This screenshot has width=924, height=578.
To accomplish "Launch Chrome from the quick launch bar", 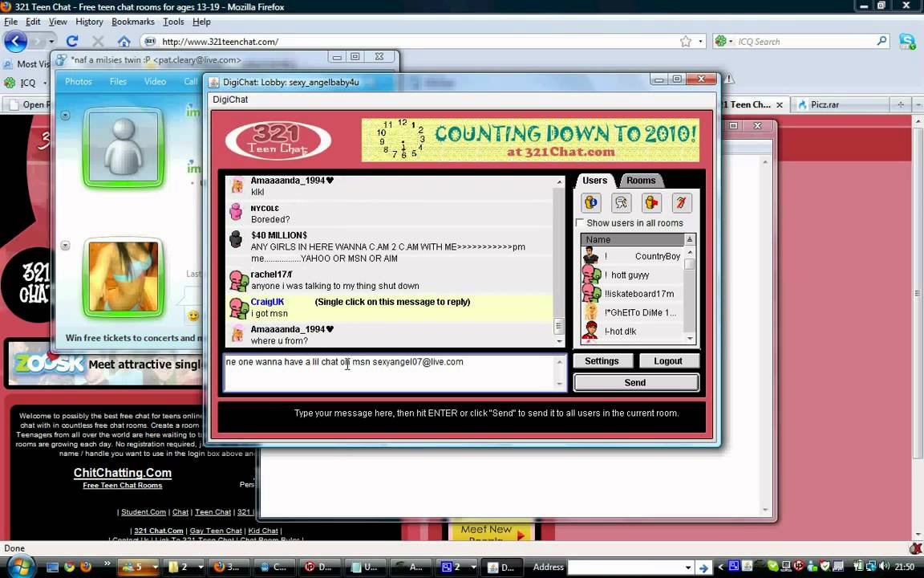I will click(x=70, y=567).
